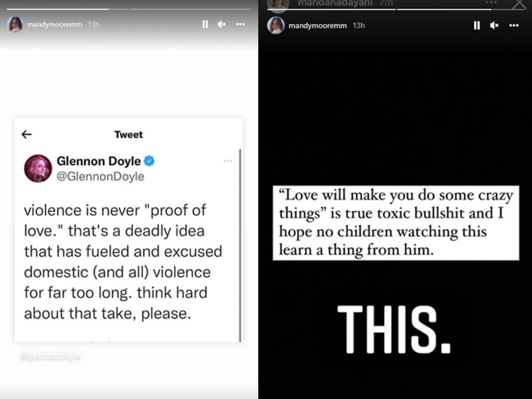532x399 pixels.
Task: Unmute the left story's audio
Action: 222,24
